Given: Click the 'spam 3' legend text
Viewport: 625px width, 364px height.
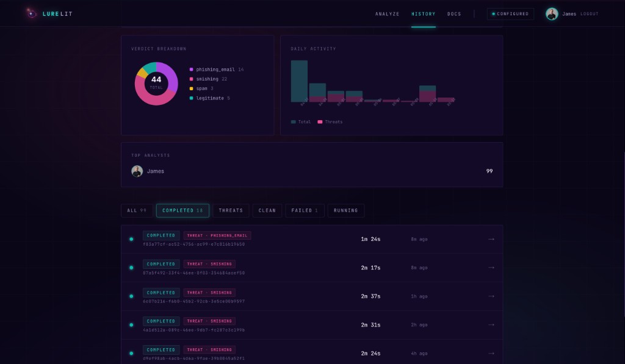Looking at the screenshot, I should pyautogui.click(x=204, y=88).
